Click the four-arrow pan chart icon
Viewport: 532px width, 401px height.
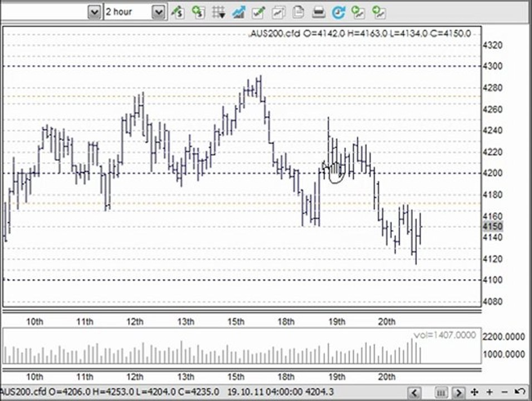click(475, 393)
